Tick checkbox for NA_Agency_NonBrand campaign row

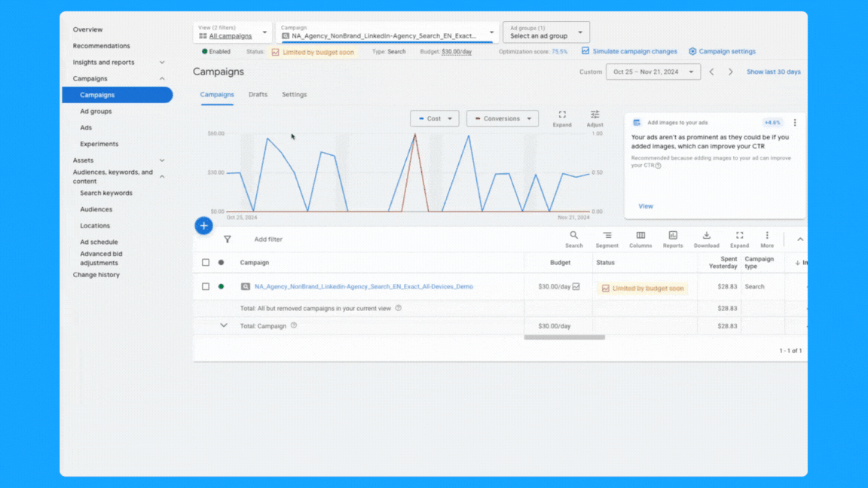206,287
